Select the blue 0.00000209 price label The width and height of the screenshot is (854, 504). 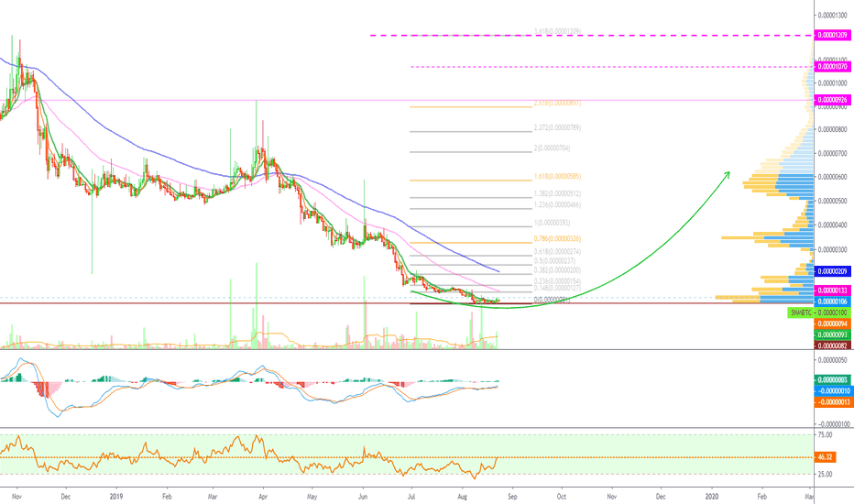pos(833,271)
